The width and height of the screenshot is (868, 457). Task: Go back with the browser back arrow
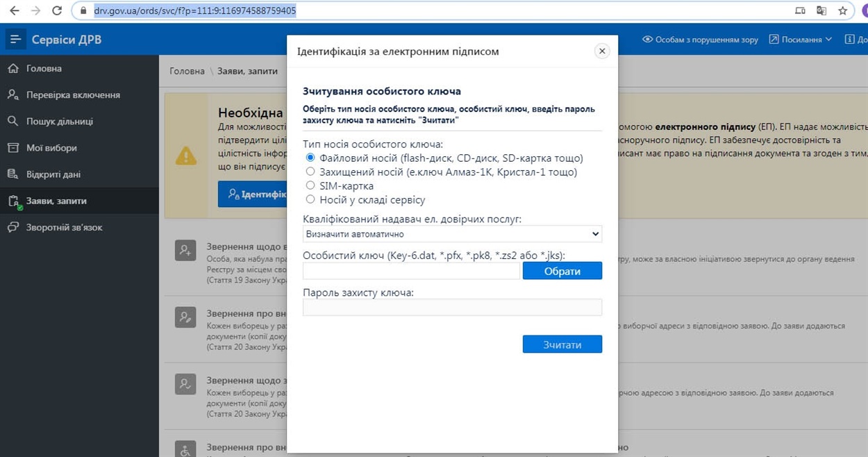(x=14, y=11)
